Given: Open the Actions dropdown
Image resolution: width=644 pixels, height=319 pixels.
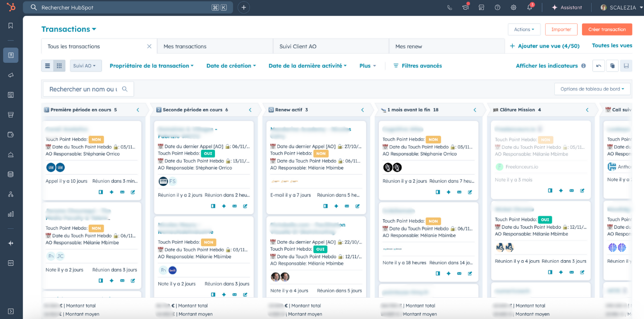Looking at the screenshot, I should pos(524,29).
